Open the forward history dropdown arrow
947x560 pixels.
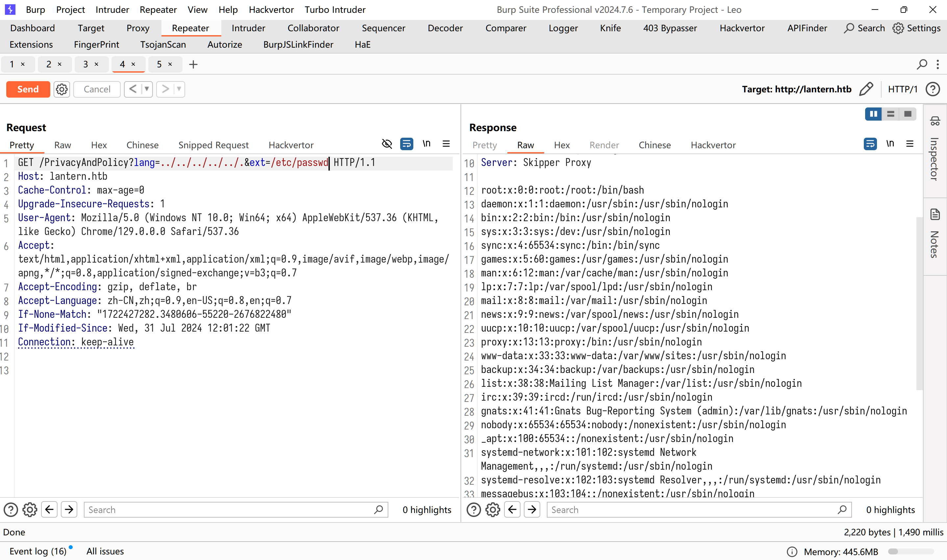pos(179,89)
